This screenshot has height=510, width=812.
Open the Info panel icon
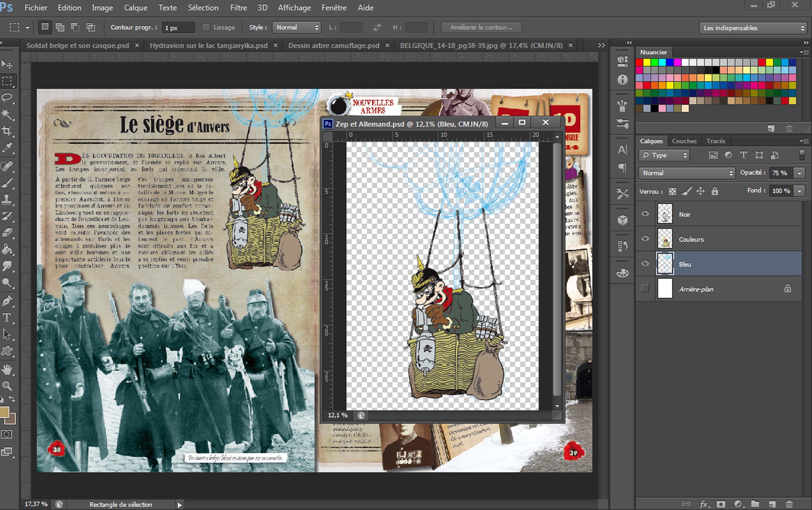click(622, 79)
